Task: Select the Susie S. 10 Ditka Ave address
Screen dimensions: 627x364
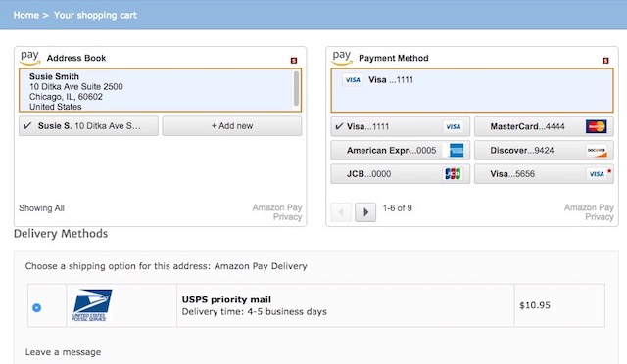Action: [x=88, y=126]
